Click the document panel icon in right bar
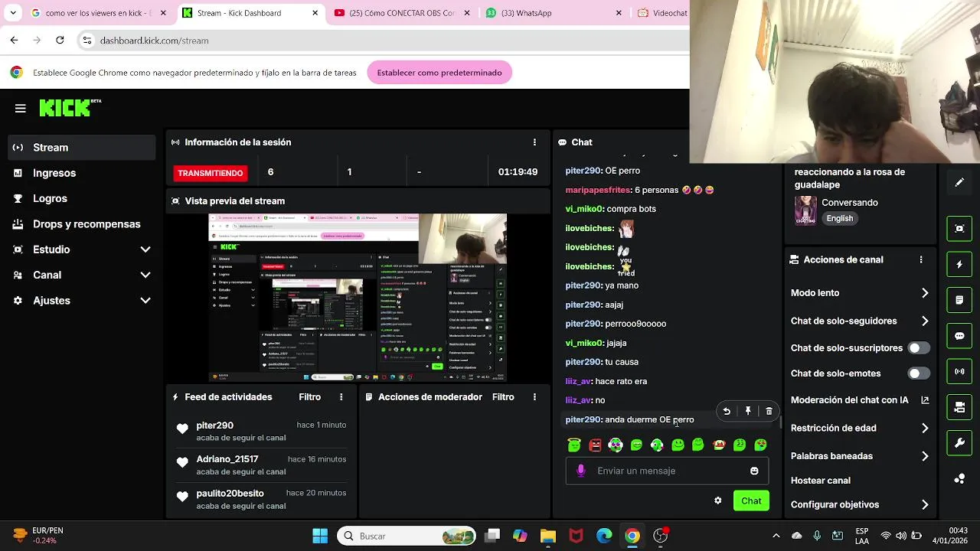Screen dimensions: 980x551 click(959, 300)
